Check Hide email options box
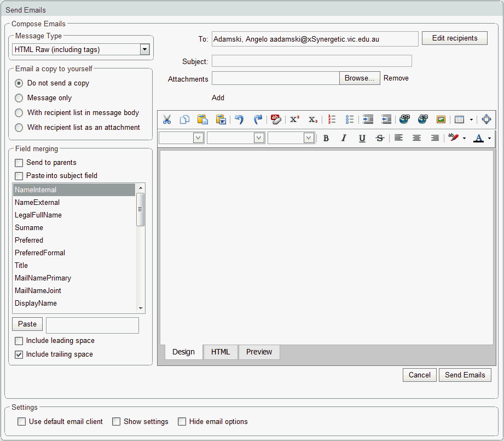Screen dimensions: 504x441 (x=182, y=422)
